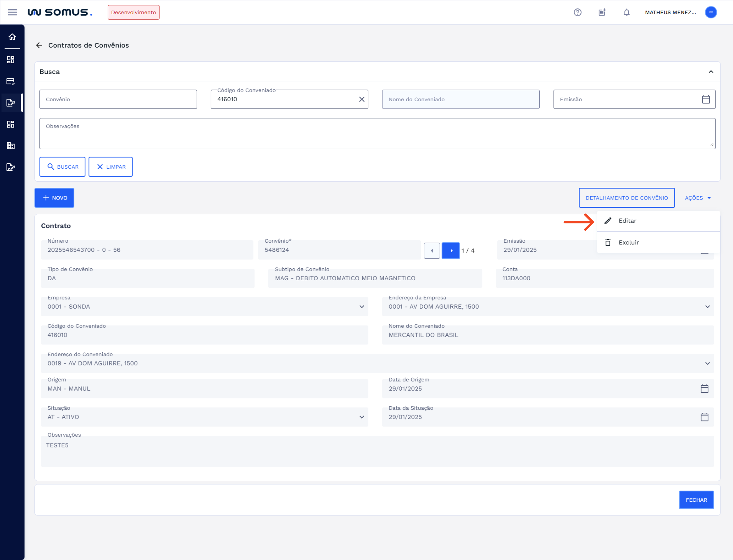Open the hamburger menu icon
The width and height of the screenshot is (733, 560).
tap(13, 12)
